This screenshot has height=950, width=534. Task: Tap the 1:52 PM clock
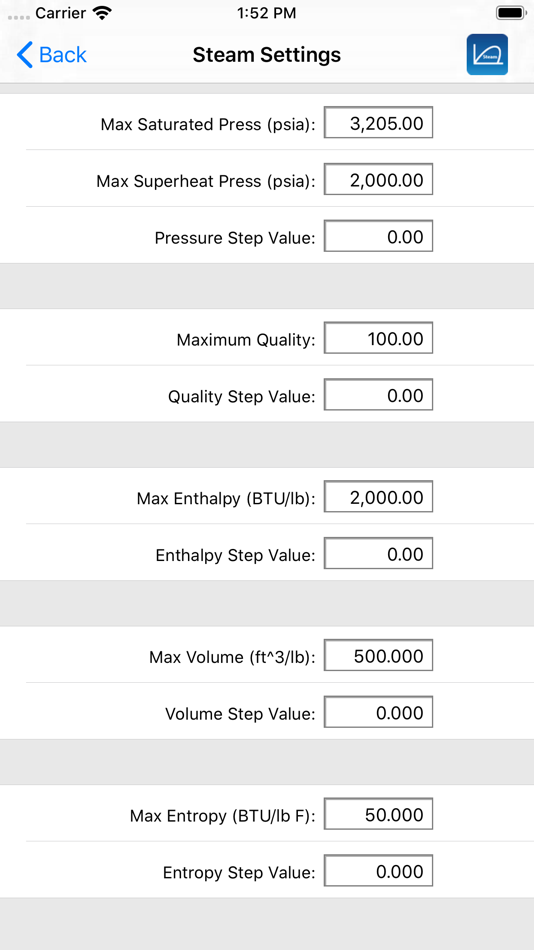coord(267,13)
